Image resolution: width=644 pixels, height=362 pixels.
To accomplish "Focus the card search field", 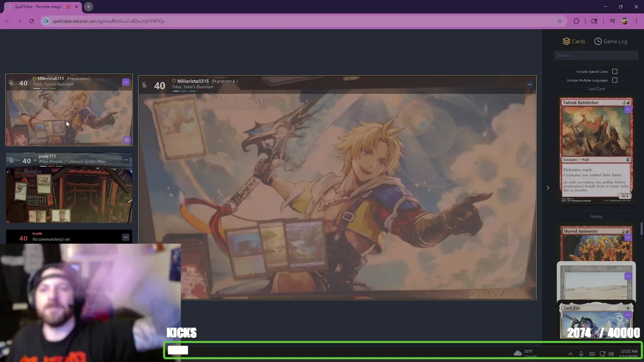I will [596, 55].
